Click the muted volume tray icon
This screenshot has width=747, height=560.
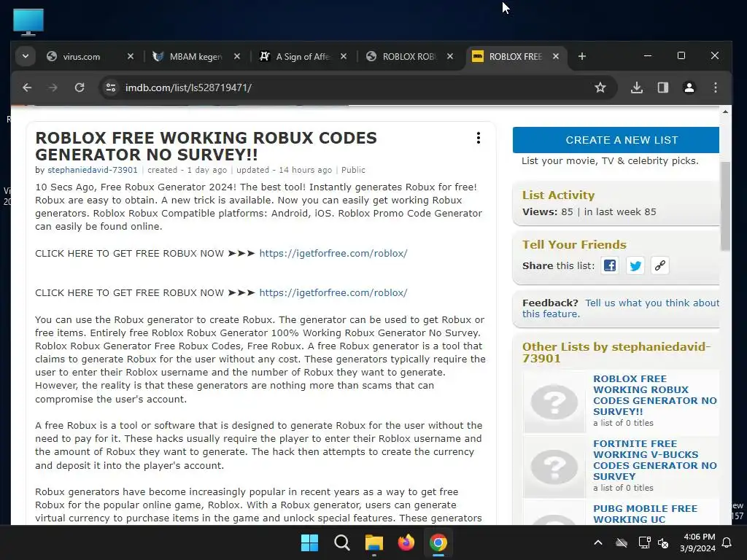[662, 542]
